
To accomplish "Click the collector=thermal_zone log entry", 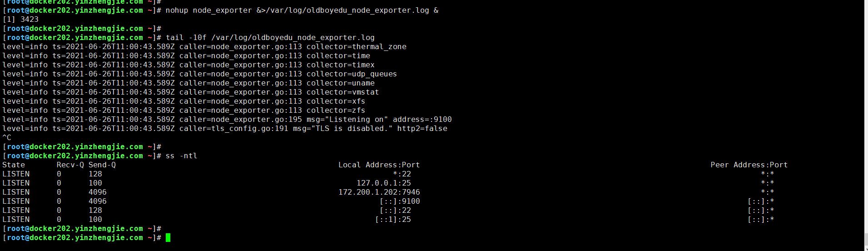I will coord(204,46).
